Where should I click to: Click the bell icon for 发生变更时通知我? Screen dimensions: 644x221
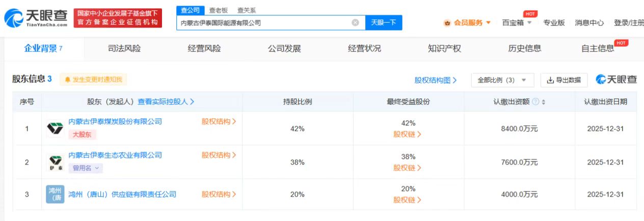[67, 80]
